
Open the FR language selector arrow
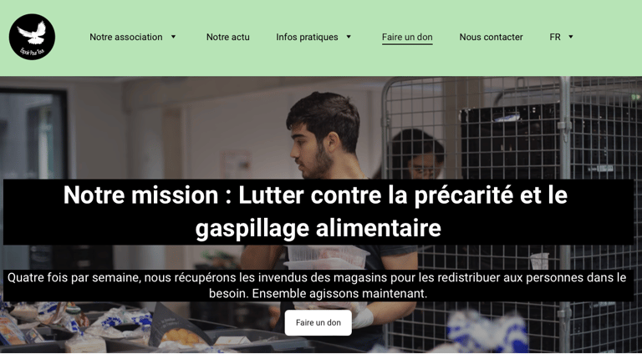coord(571,37)
